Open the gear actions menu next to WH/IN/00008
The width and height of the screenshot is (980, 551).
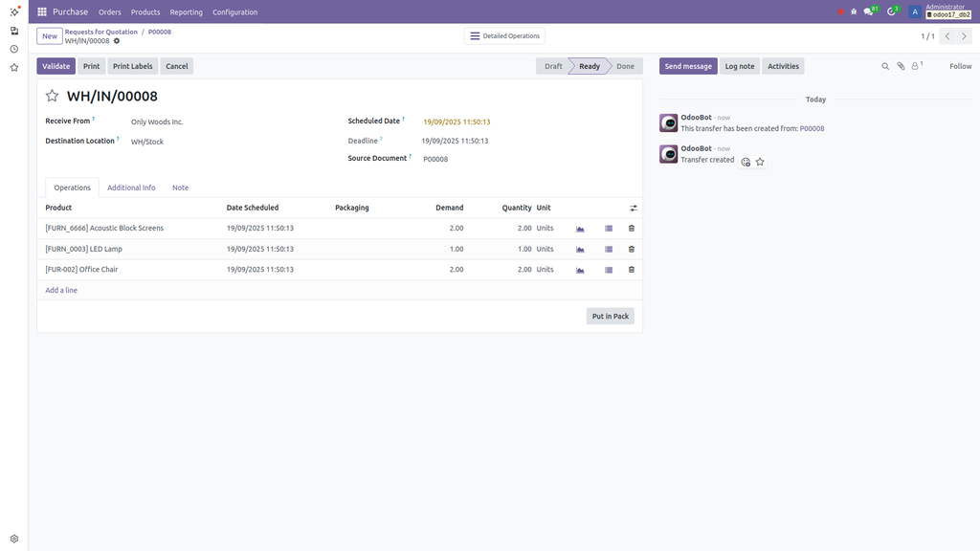click(x=117, y=41)
